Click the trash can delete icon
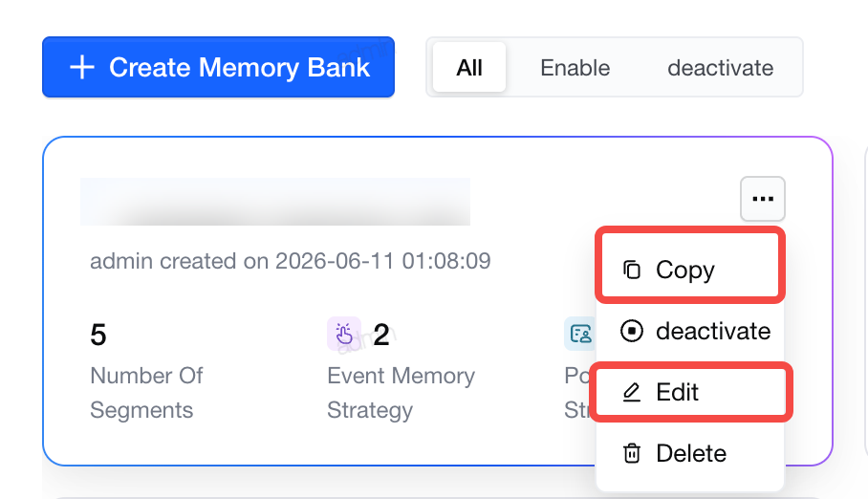The width and height of the screenshot is (868, 499). [632, 453]
